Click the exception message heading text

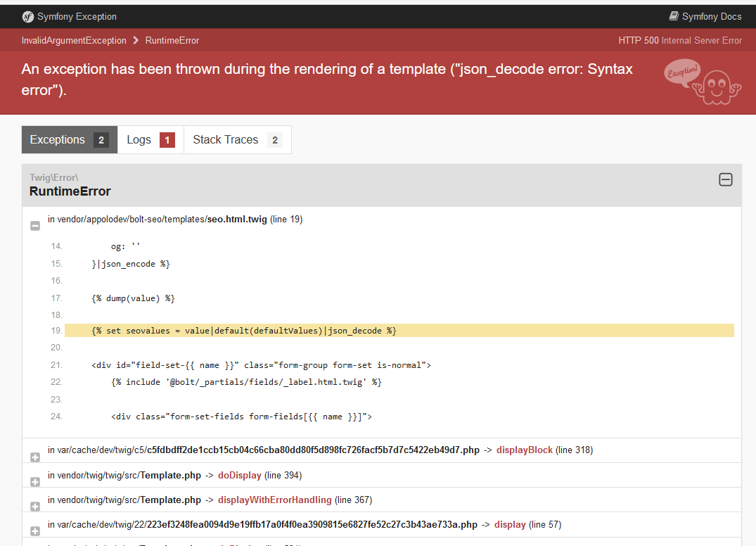(x=327, y=80)
